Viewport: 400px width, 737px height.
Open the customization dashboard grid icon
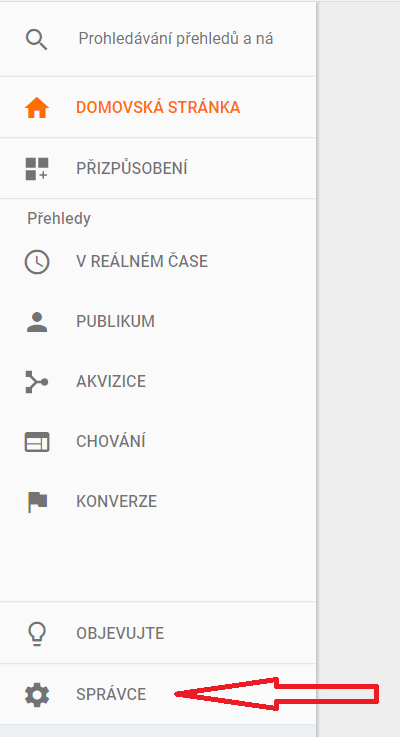(x=37, y=169)
